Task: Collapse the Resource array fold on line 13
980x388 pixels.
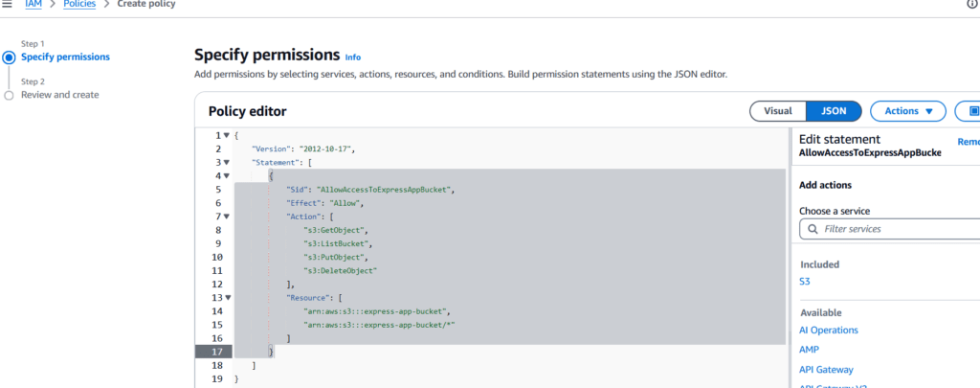Action: click(227, 298)
